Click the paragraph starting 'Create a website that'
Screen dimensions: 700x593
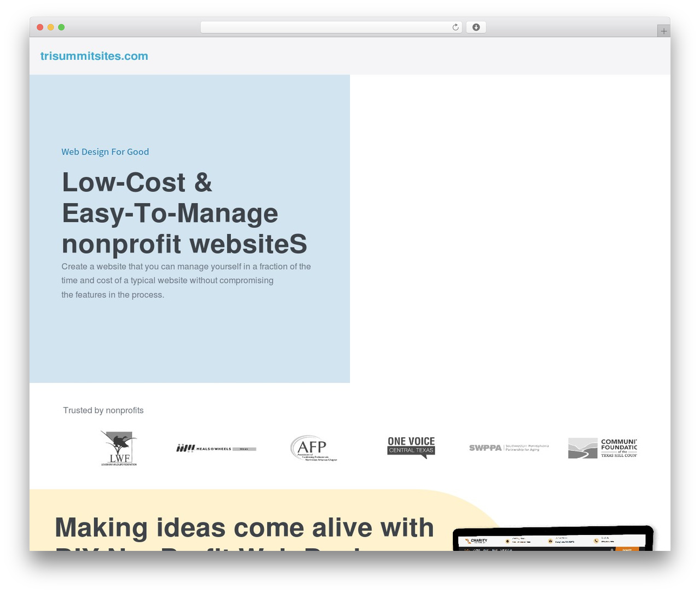coord(186,281)
